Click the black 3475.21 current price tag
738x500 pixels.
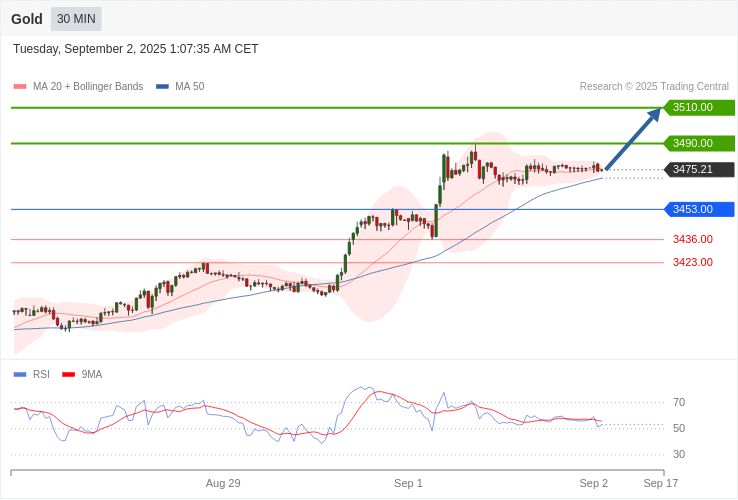coord(697,169)
